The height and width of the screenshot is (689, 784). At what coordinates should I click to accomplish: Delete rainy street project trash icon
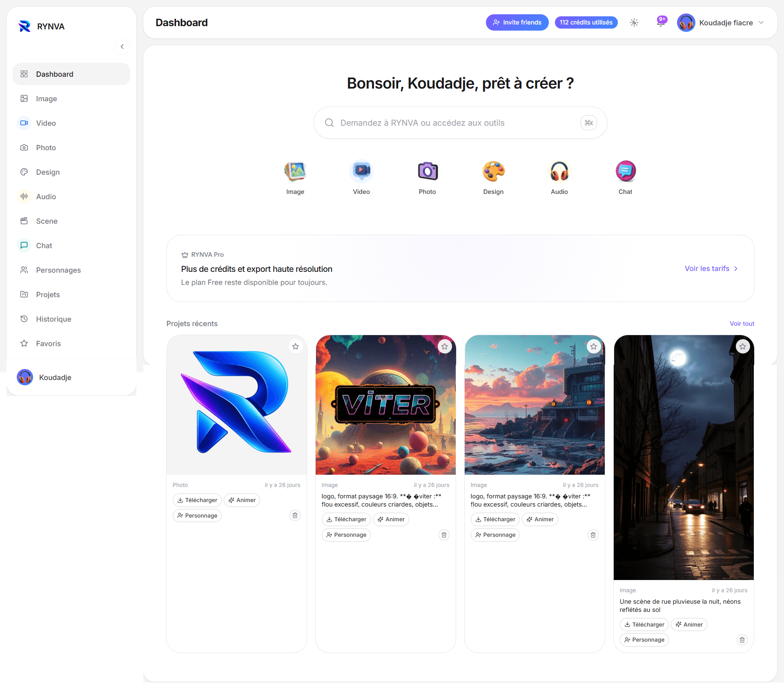(x=742, y=640)
